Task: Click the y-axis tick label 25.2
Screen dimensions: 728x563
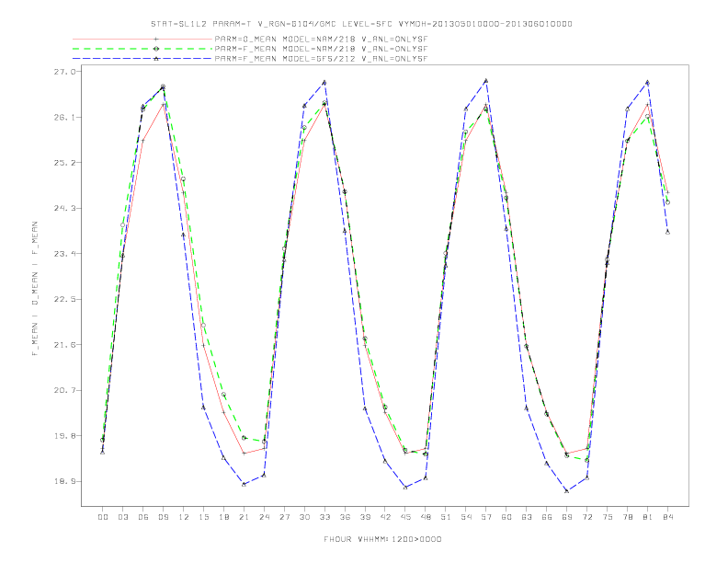Action: pos(64,163)
